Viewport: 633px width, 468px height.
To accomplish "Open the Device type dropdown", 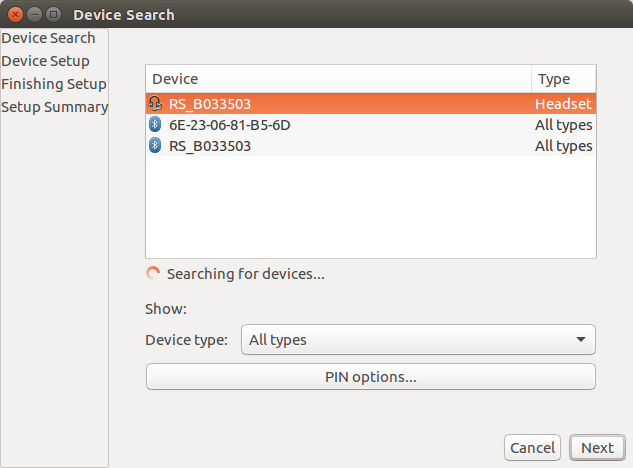I will tap(418, 340).
